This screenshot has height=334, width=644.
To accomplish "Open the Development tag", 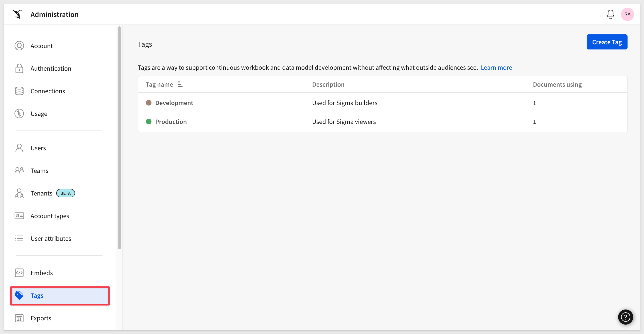I will 174,103.
